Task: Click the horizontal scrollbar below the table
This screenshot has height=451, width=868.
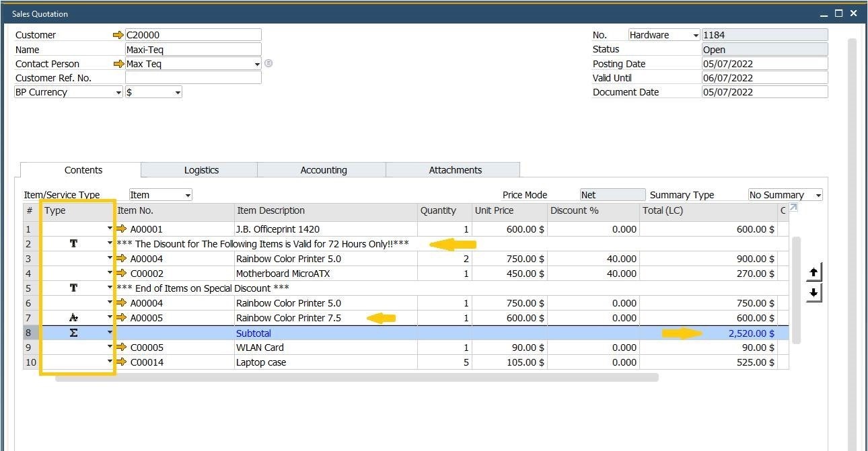Action: click(x=357, y=378)
